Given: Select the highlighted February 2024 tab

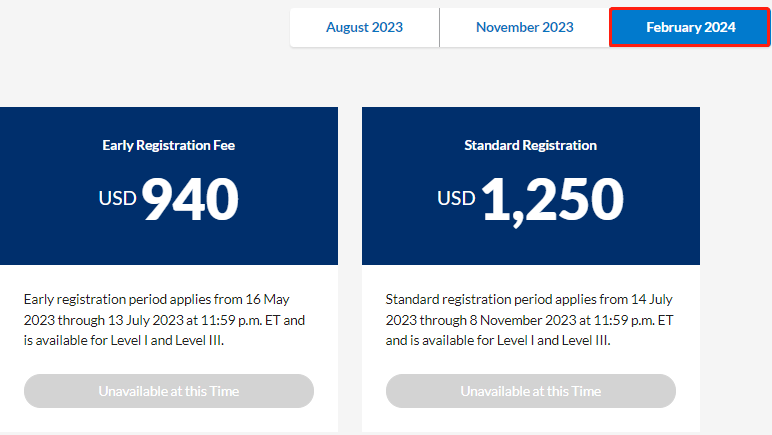Looking at the screenshot, I should click(690, 27).
